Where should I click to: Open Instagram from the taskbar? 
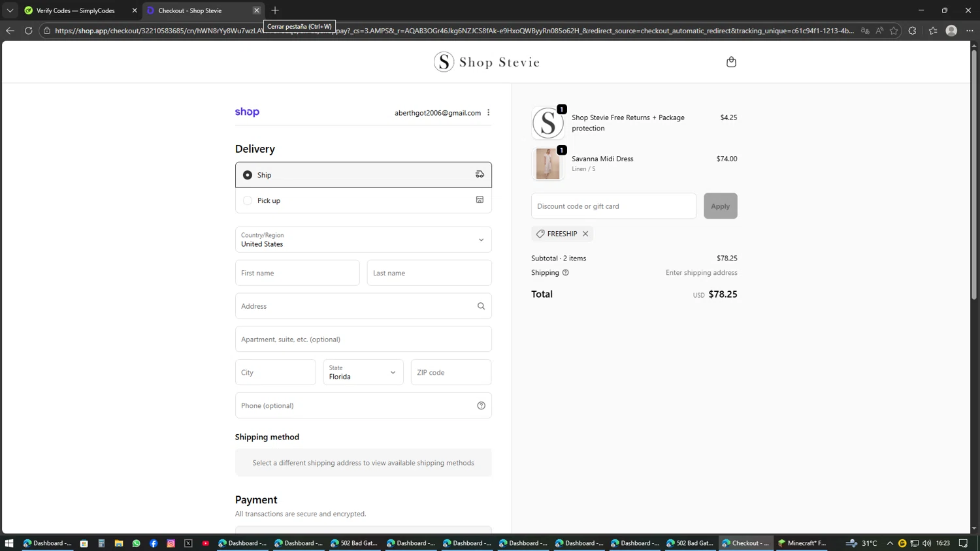(171, 543)
